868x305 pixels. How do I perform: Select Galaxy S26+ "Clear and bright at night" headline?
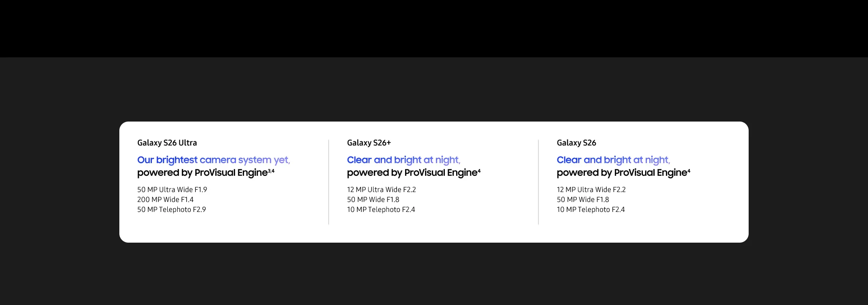[x=403, y=160]
